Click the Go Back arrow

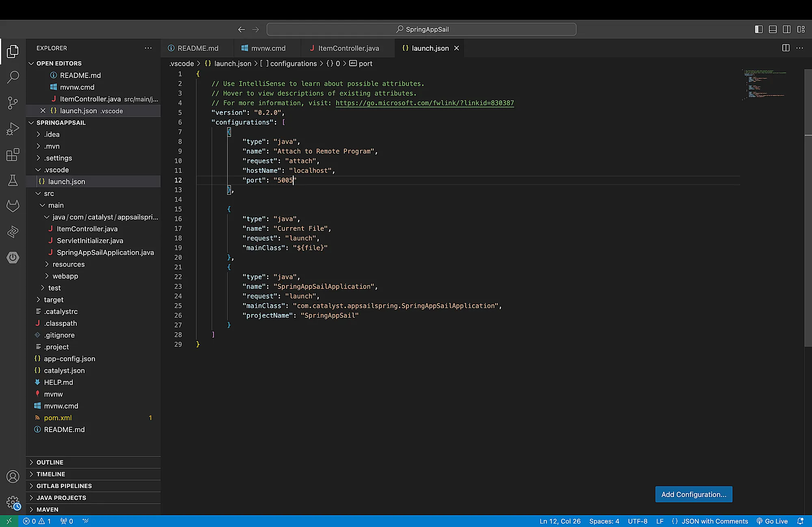(x=242, y=29)
